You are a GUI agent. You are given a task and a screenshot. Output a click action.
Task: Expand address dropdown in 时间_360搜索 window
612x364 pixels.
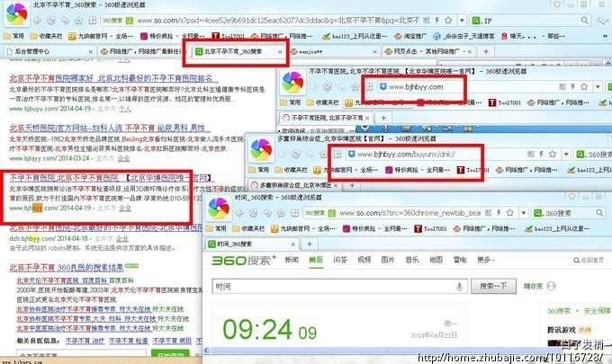point(524,213)
